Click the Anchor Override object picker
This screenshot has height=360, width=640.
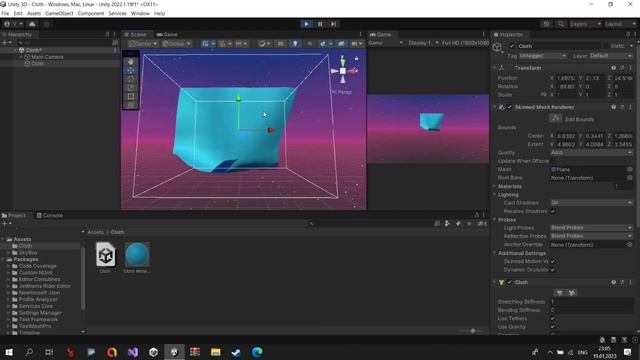[630, 244]
